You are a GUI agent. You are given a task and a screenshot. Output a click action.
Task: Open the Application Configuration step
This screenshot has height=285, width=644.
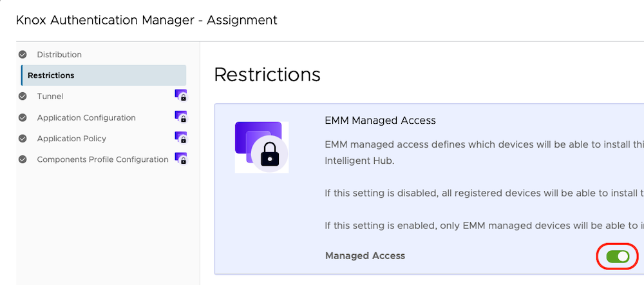[x=86, y=118]
